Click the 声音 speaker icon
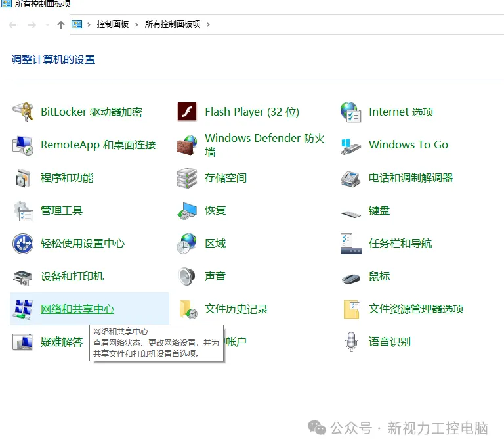The image size is (504, 448). click(x=187, y=277)
